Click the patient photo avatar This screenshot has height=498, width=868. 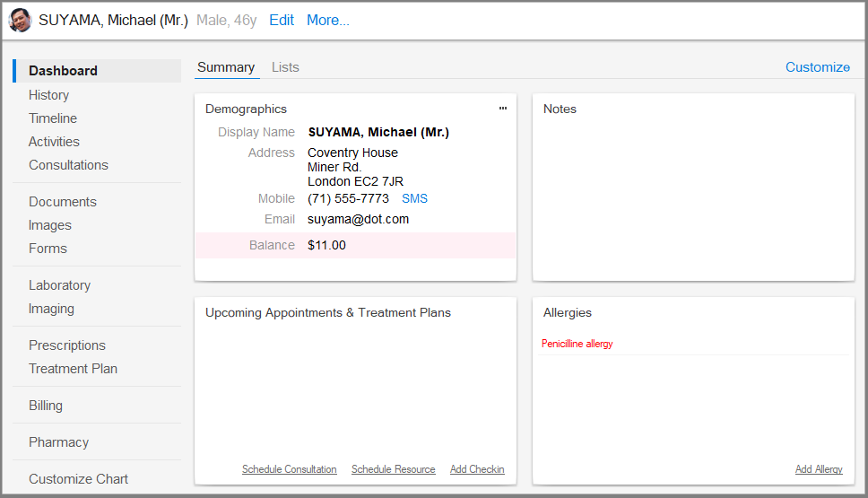tap(21, 21)
